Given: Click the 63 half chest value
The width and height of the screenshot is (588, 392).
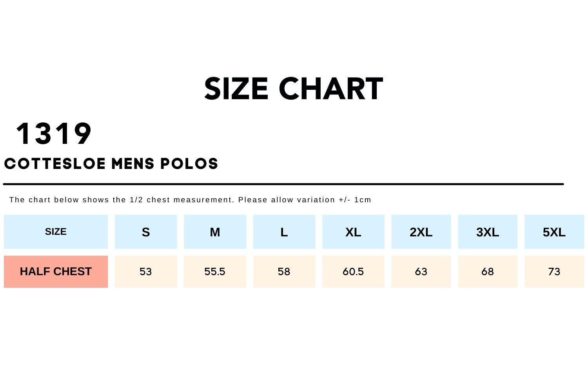Looking at the screenshot, I should click(x=421, y=272).
